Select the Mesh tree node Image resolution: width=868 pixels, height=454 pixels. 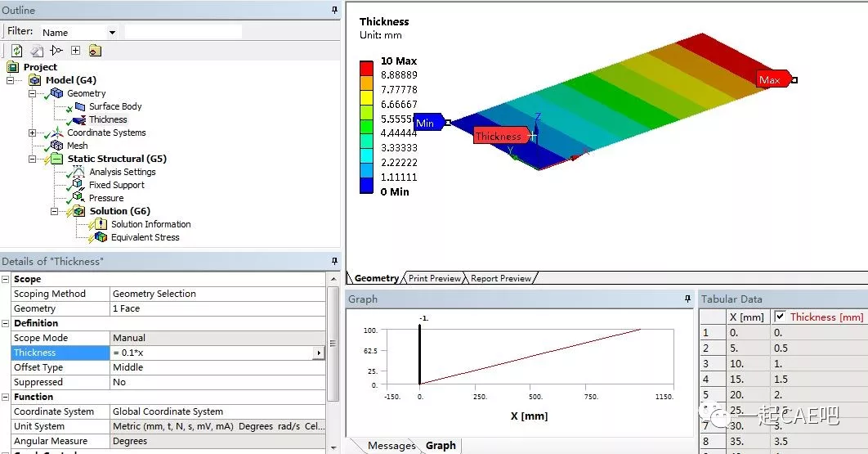(77, 146)
